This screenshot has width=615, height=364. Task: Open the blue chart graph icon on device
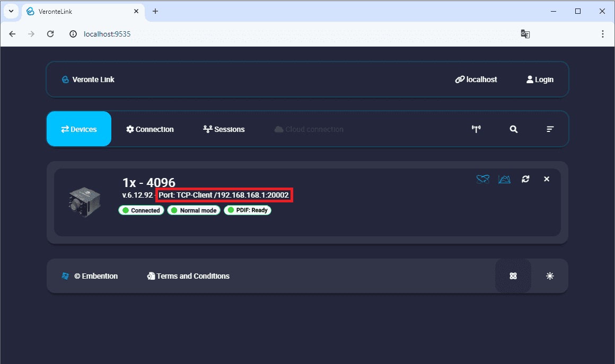504,179
